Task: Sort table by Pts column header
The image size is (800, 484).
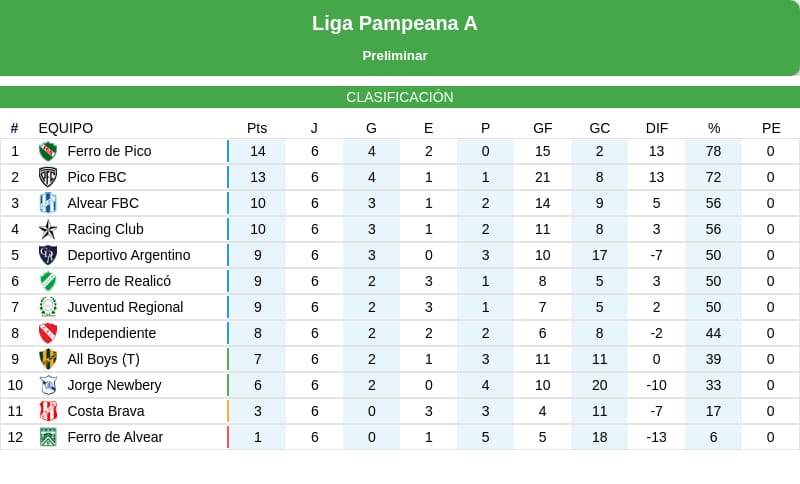Action: 257,128
